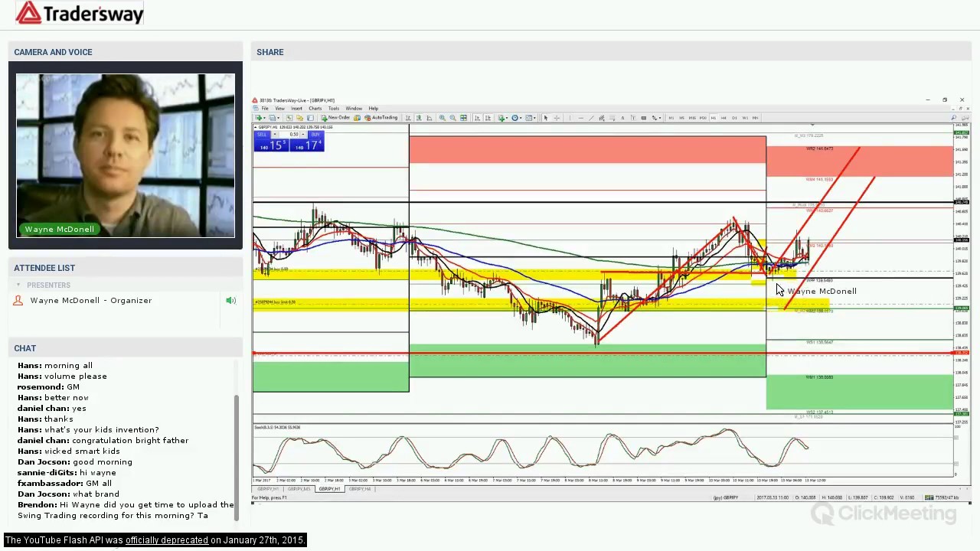Screen dimensions: 980x551
Task: Select the trendline drawing tool
Action: (592, 117)
